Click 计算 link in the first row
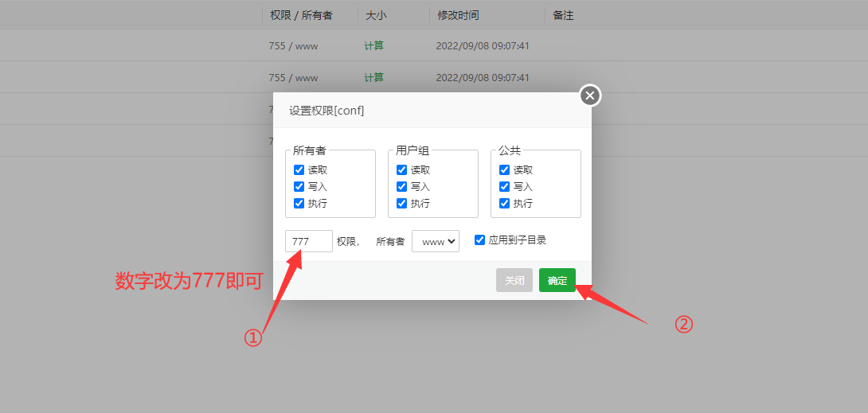Viewport: 868px width, 413px height. 373,46
